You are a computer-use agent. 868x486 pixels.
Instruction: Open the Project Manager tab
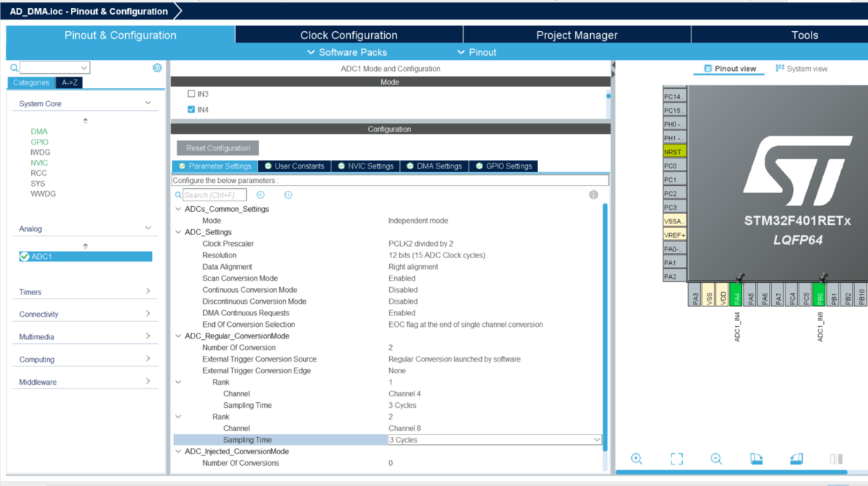576,35
